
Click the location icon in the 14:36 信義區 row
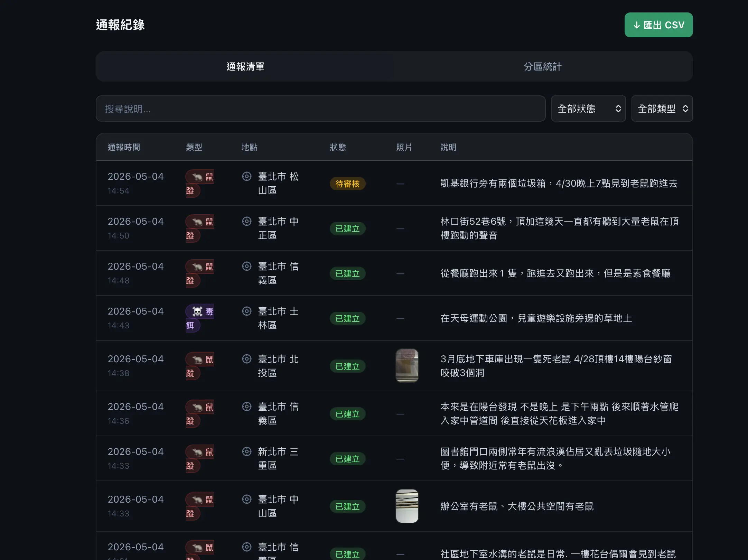coord(246,407)
